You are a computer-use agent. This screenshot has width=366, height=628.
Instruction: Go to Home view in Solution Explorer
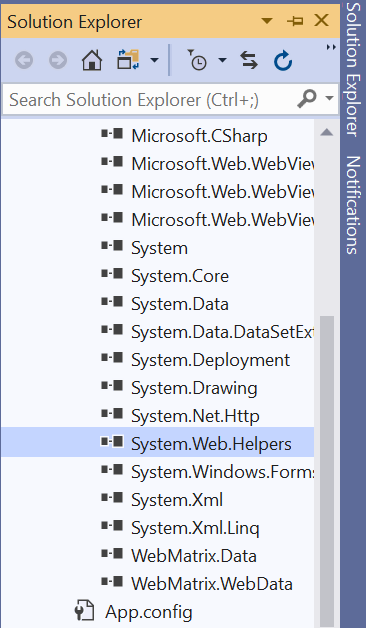pos(92,61)
